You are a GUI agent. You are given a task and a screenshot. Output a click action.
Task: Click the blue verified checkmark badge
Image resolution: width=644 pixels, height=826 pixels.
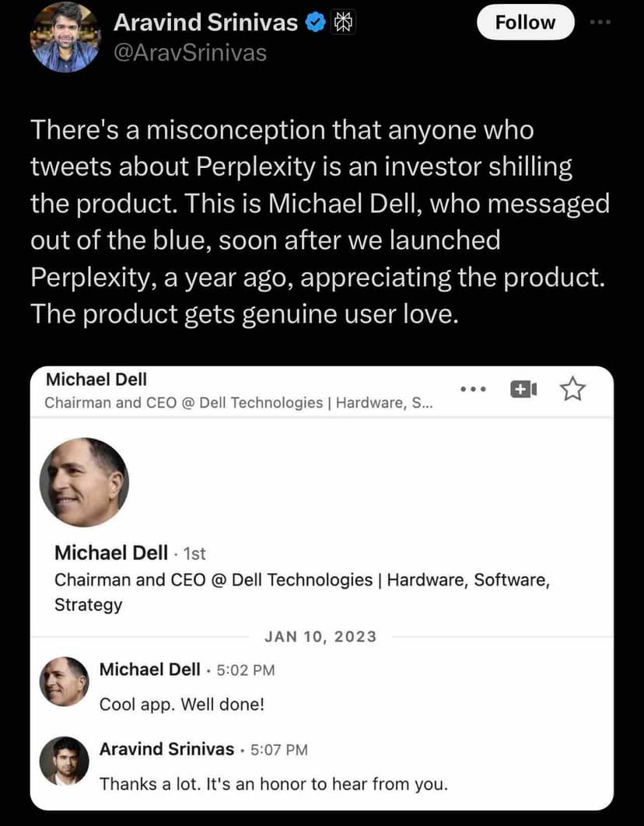pos(314,22)
